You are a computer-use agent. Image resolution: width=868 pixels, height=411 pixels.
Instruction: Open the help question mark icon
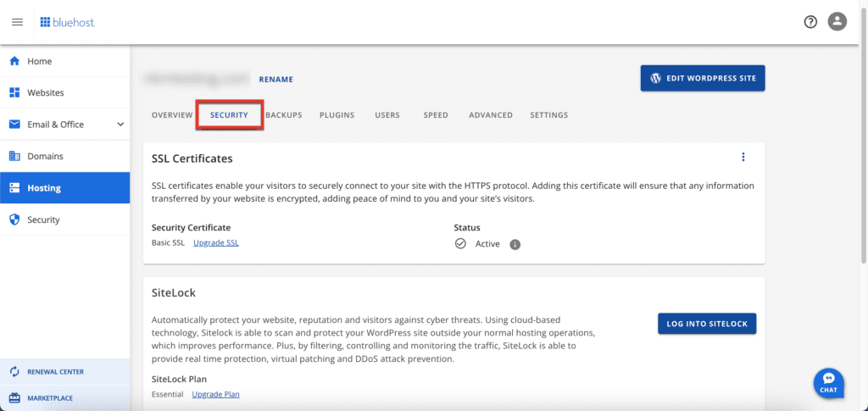tap(810, 22)
